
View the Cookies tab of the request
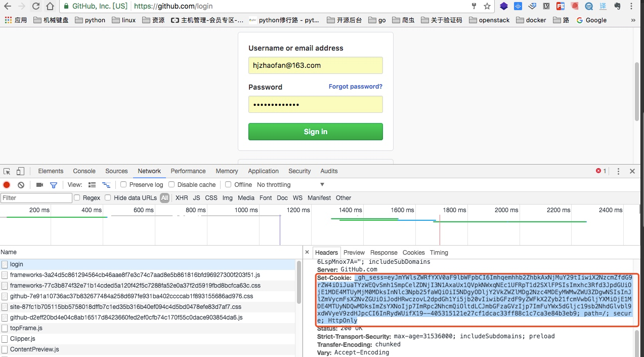point(413,253)
